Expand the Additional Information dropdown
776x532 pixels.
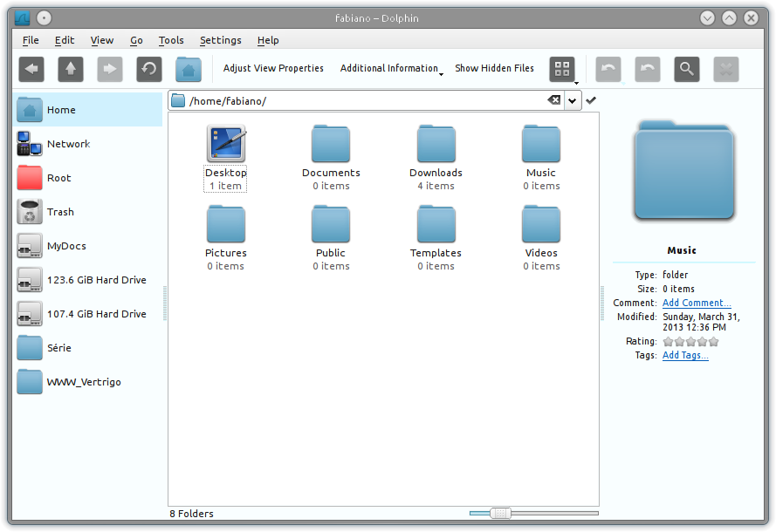click(x=391, y=68)
